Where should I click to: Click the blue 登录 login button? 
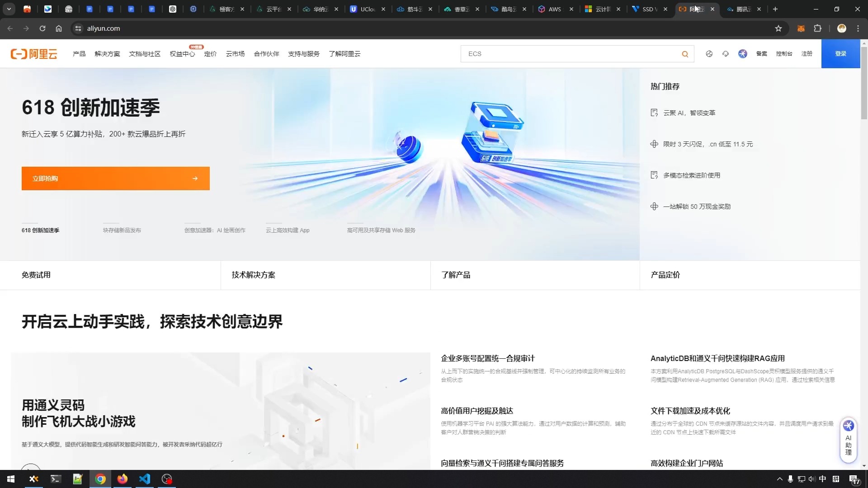tap(840, 54)
